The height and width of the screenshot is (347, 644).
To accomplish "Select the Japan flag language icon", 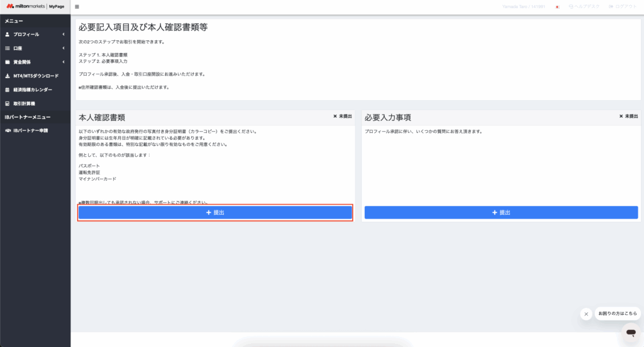I will pos(557,7).
